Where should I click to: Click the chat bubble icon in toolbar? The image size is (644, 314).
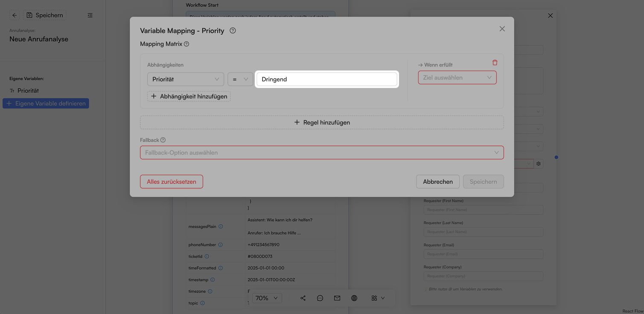tap(320, 298)
